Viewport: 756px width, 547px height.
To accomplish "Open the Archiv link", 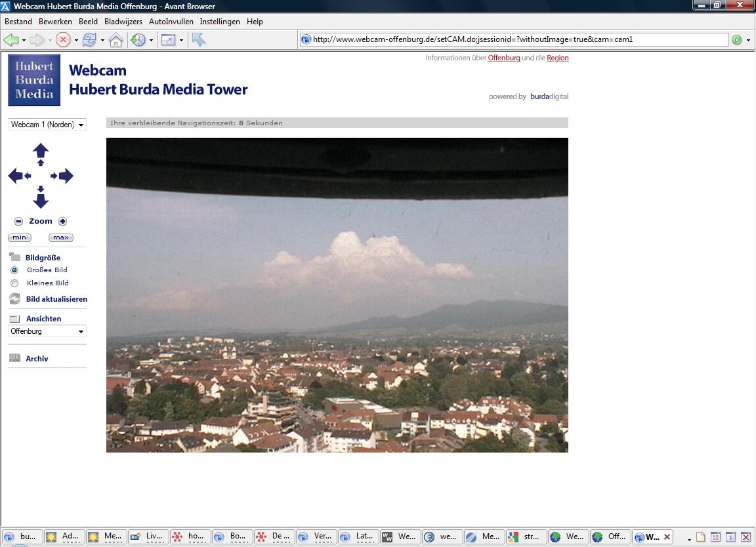I will tap(37, 359).
